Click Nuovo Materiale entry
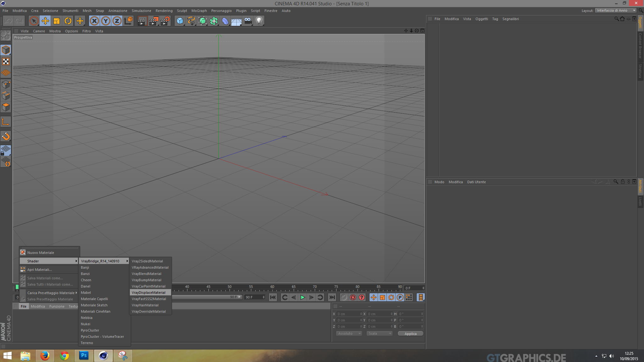644x362 pixels. 41,253
